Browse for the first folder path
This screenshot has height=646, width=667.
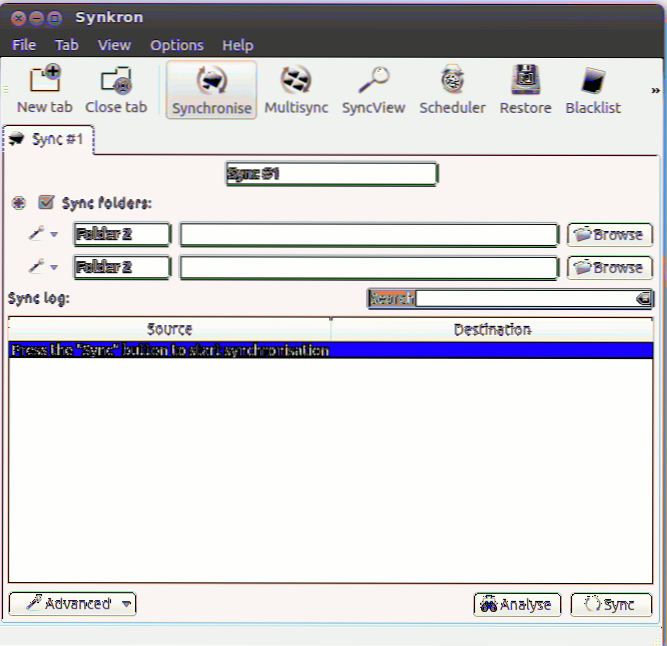(x=609, y=235)
